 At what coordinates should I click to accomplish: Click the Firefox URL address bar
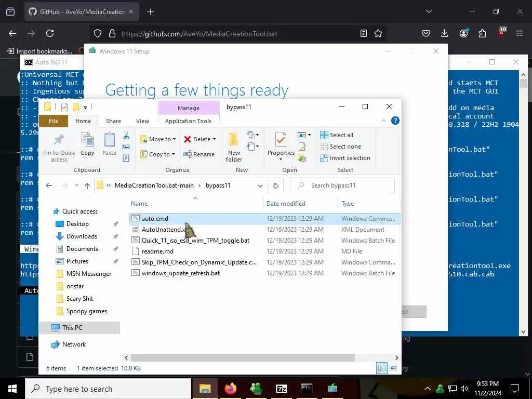237,34
